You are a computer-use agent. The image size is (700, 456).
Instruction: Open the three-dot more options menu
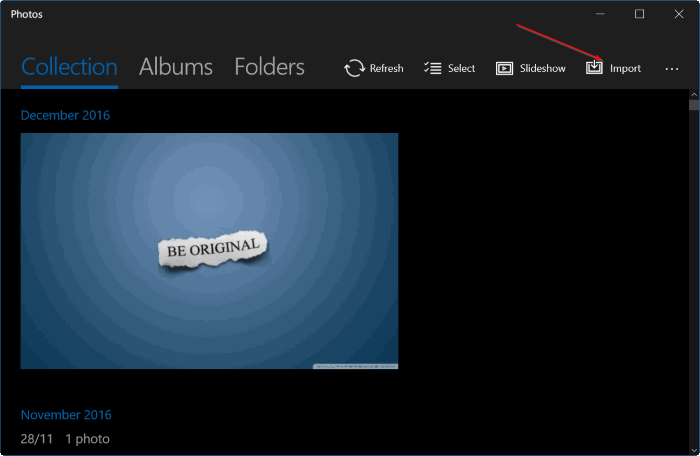tap(671, 69)
